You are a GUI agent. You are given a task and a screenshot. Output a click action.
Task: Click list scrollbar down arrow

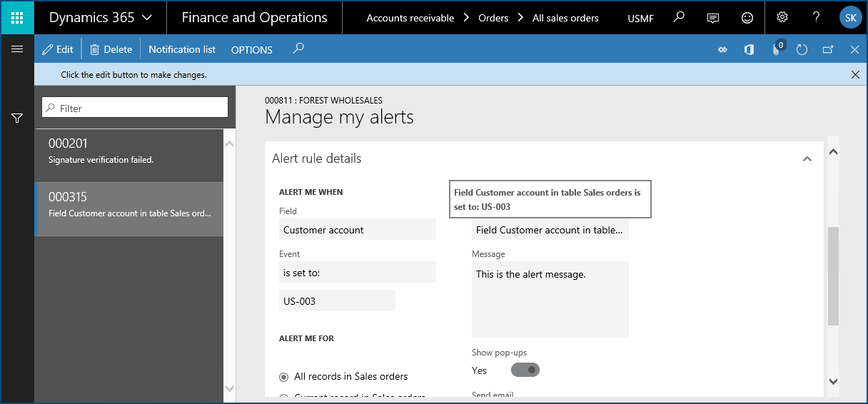point(229,388)
